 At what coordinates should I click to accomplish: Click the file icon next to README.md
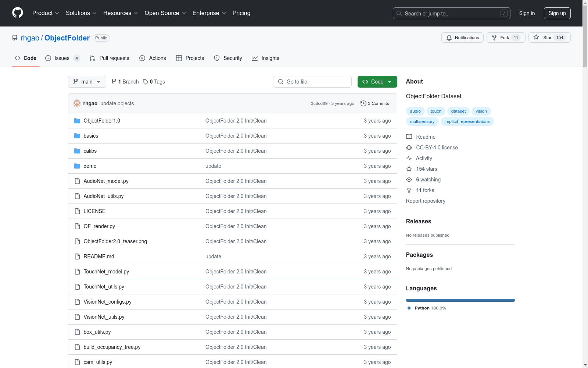(77, 256)
